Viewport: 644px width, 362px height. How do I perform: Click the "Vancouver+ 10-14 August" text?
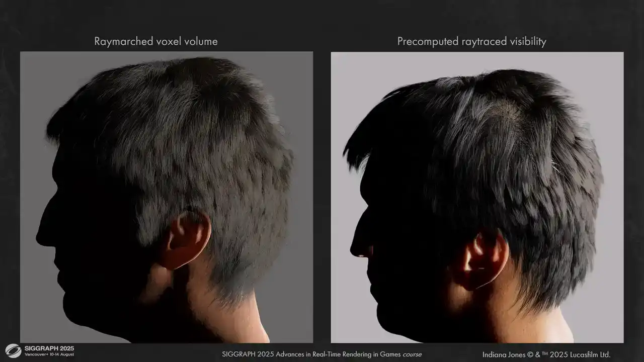pos(49,355)
